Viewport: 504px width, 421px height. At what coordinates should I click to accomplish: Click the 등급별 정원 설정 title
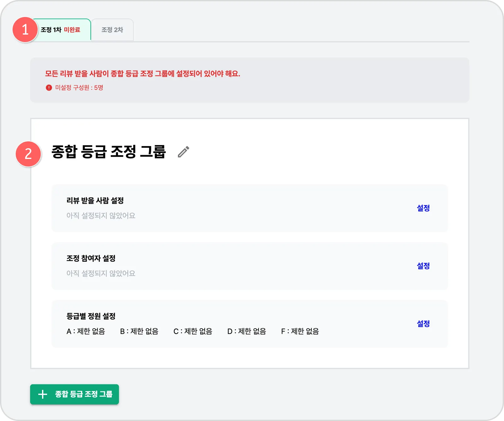[91, 316]
